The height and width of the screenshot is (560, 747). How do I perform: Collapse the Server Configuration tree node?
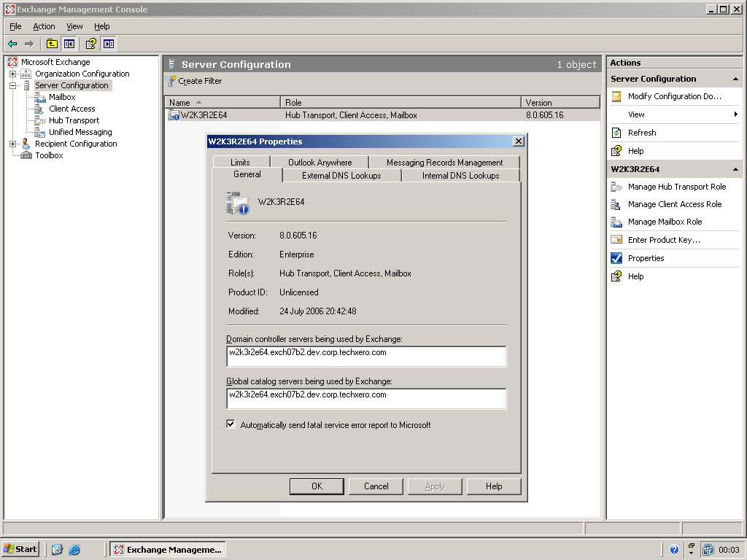pos(12,85)
